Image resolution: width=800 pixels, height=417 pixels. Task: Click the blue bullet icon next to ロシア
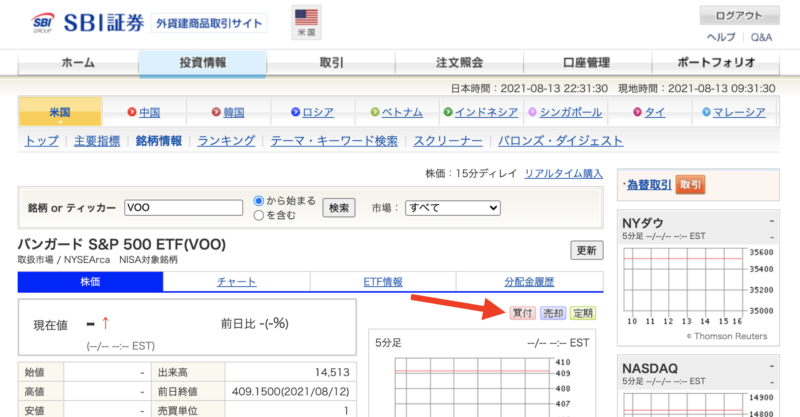point(295,112)
